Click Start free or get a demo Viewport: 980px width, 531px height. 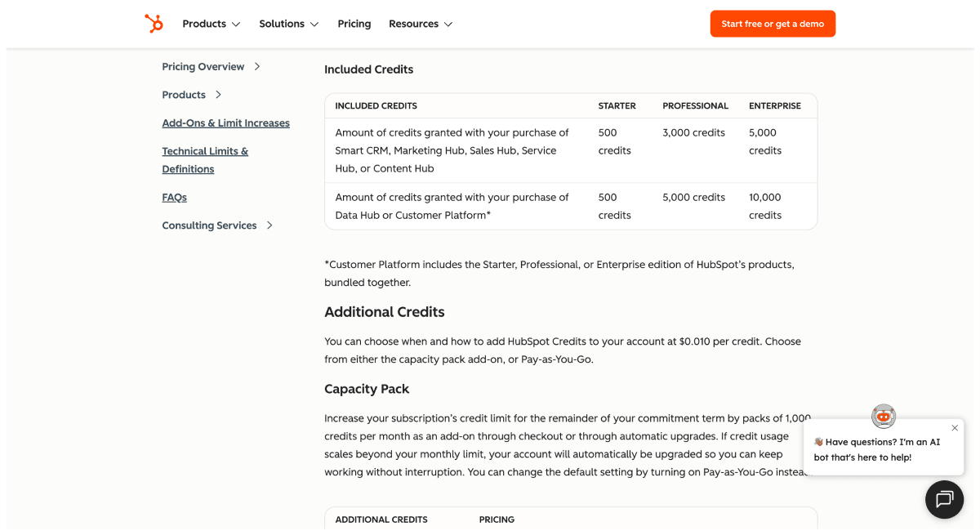click(x=773, y=24)
